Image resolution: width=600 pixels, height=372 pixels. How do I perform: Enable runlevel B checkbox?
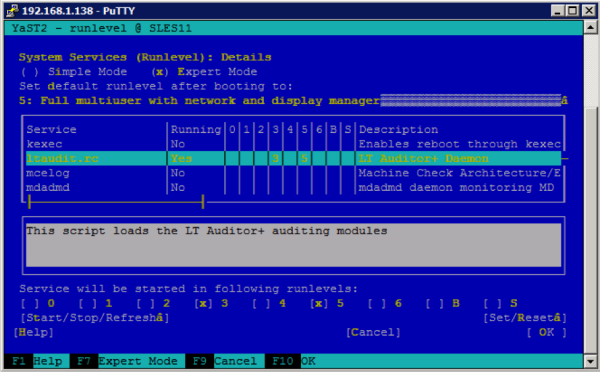pos(442,304)
